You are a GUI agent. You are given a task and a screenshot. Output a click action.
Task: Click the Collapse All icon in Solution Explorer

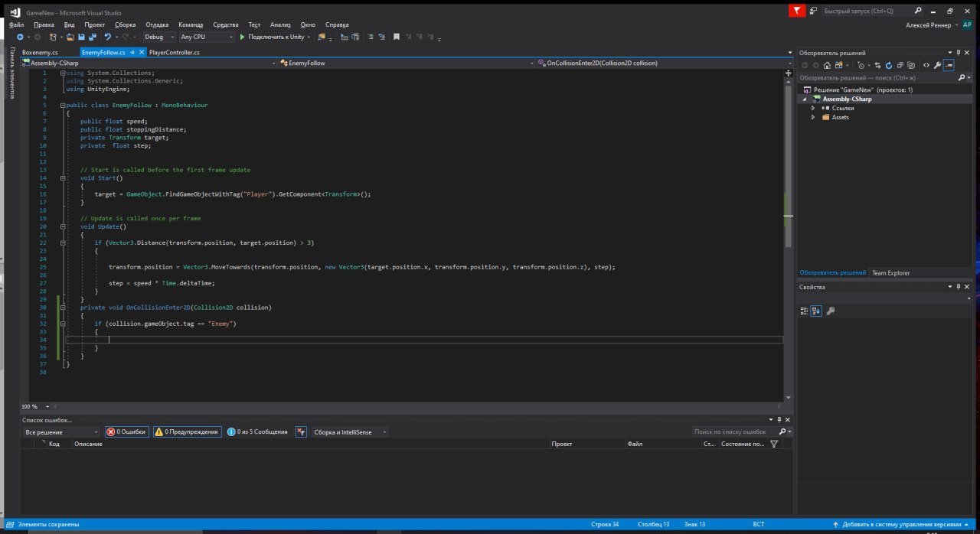(900, 66)
